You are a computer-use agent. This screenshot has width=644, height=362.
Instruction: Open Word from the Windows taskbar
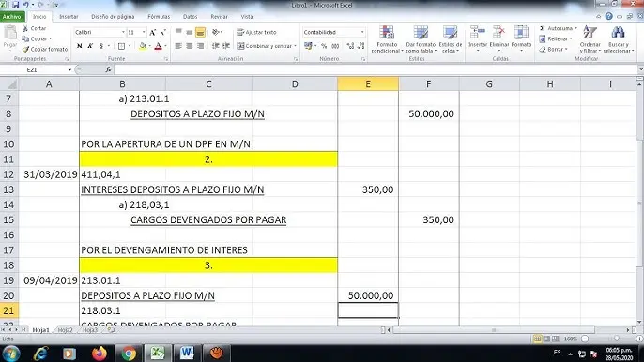[x=187, y=353]
